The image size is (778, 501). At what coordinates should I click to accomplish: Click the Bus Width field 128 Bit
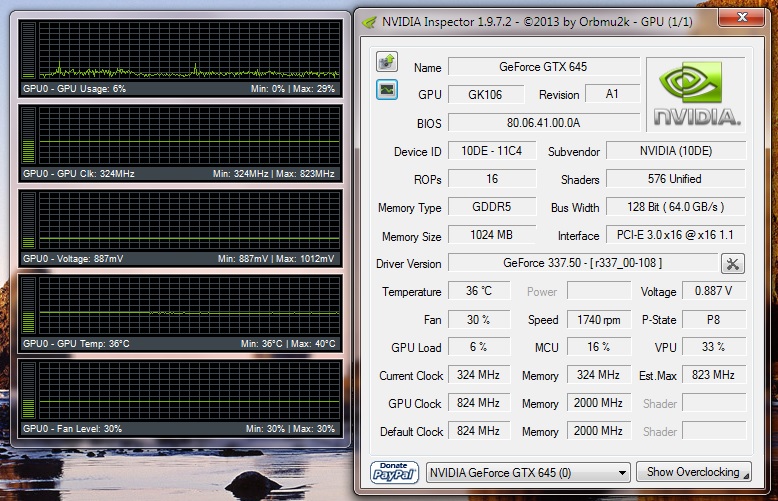[x=676, y=206]
